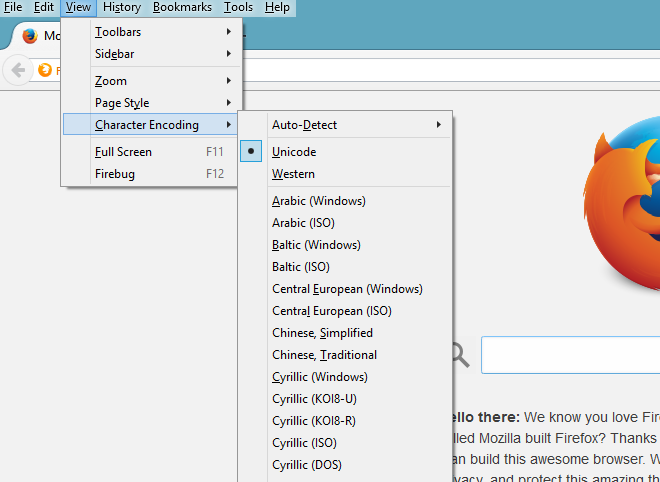Click the Firefox icon on the tab
Viewport: 660px width, 482px height.
coord(30,36)
